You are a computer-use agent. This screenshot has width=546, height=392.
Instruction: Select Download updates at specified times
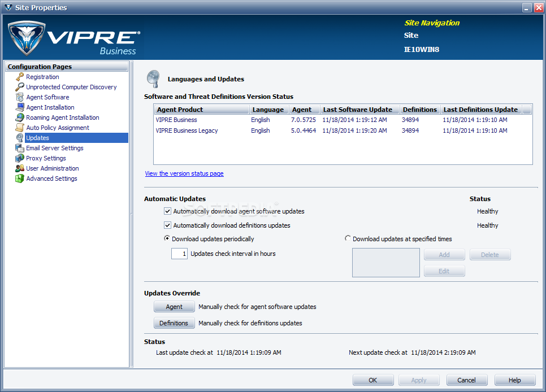(348, 238)
